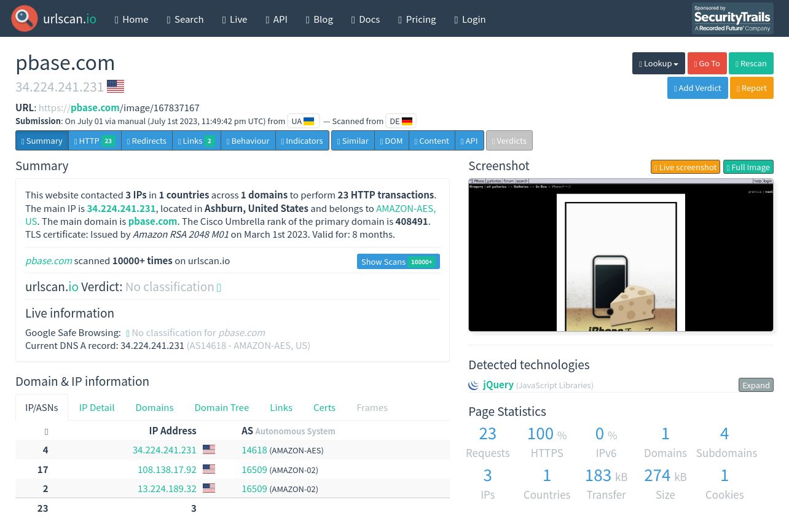Open the Domain Tree tab
This screenshot has height=532, width=789.
point(222,407)
